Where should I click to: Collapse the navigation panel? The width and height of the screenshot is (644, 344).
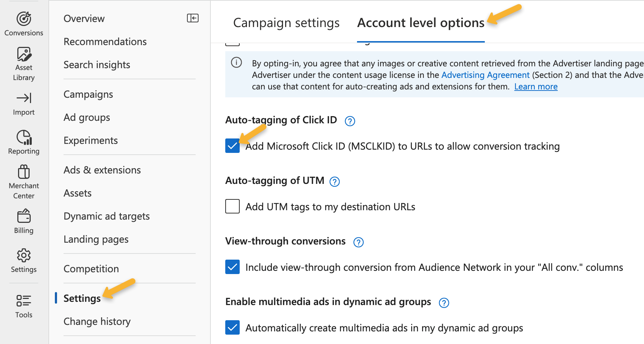193,18
